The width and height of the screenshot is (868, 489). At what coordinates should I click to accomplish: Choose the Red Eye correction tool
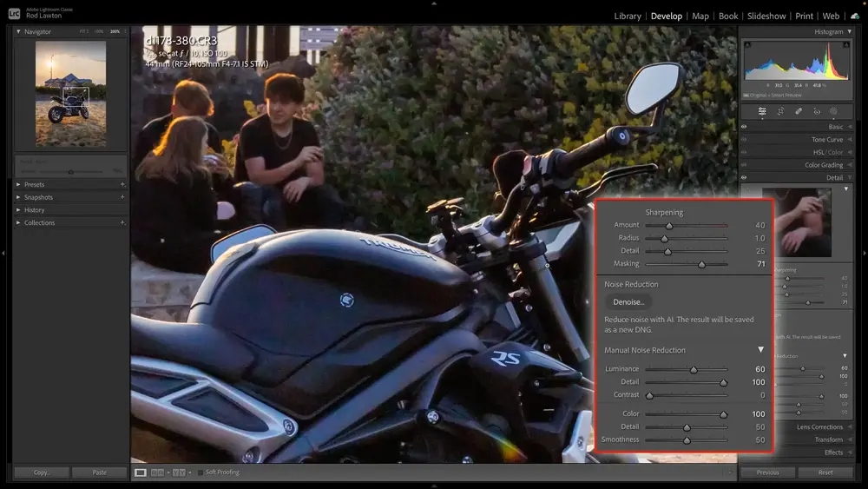[x=816, y=111]
